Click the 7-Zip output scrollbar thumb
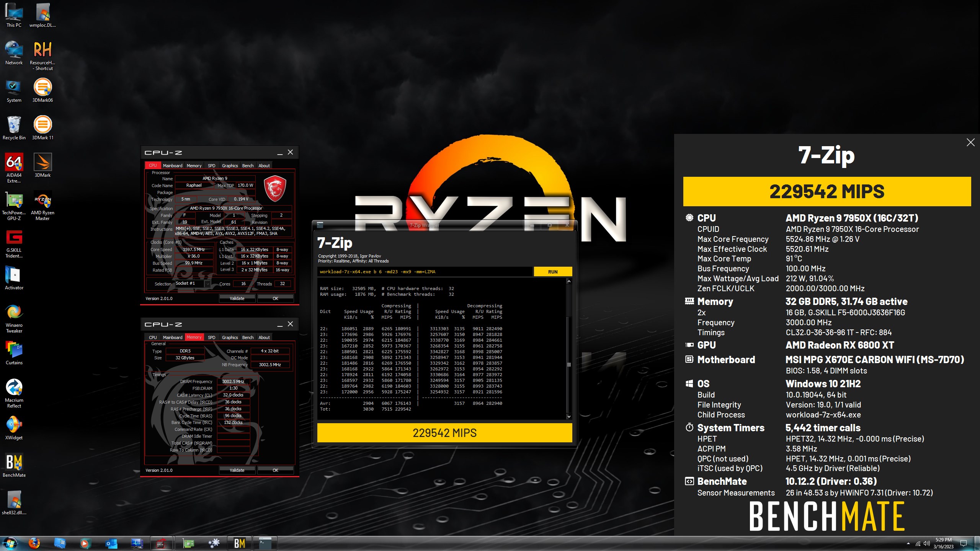 tap(569, 365)
